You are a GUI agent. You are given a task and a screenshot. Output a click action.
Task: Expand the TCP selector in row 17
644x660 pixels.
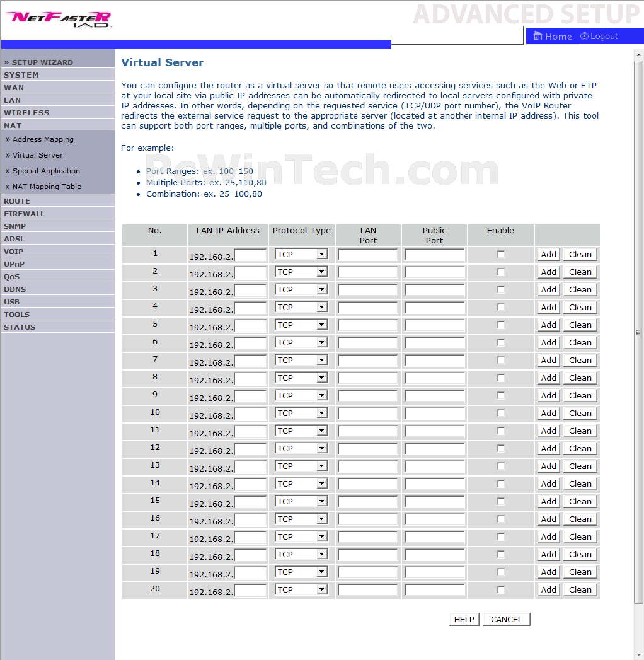[x=301, y=537]
